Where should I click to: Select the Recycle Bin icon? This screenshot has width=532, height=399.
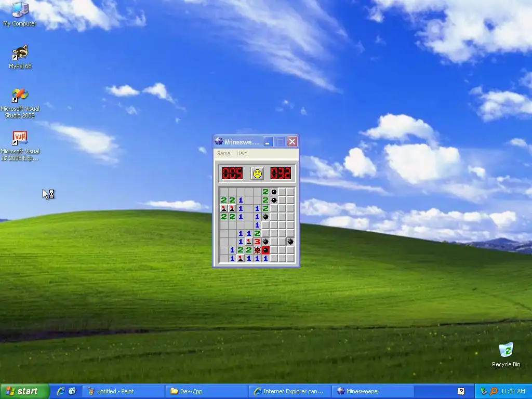pos(506,354)
